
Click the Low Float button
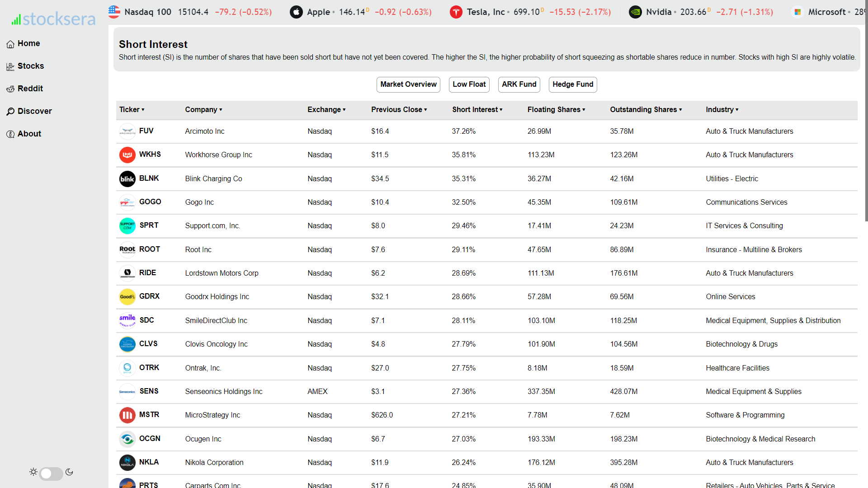tap(469, 84)
